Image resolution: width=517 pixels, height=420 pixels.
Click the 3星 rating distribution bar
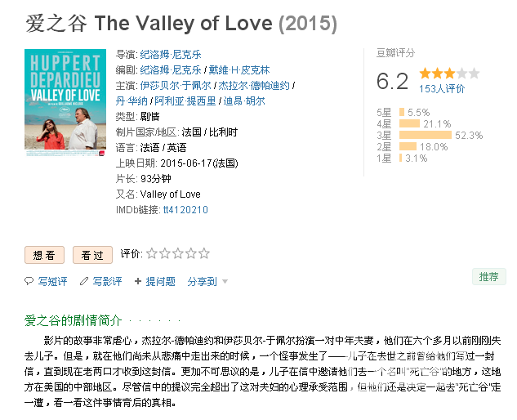(x=425, y=135)
